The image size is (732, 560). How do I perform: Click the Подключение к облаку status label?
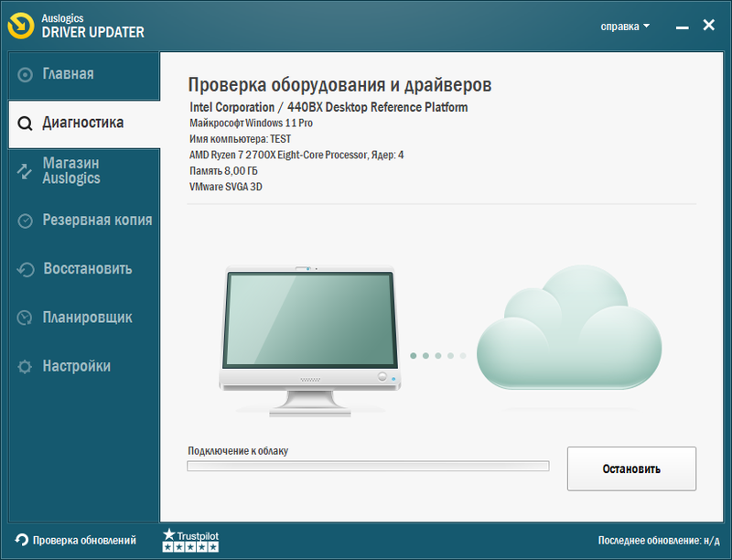tap(238, 451)
